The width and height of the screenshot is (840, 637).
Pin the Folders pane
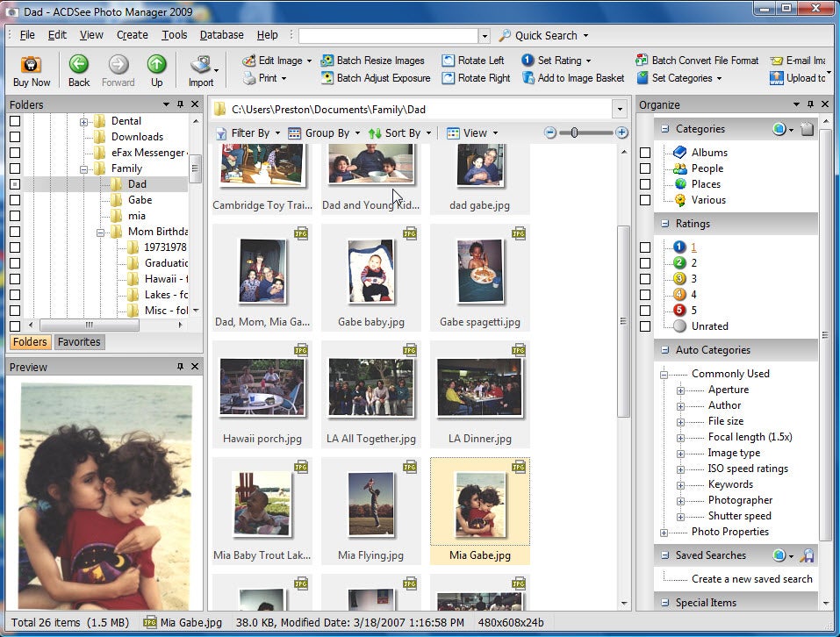click(x=181, y=104)
